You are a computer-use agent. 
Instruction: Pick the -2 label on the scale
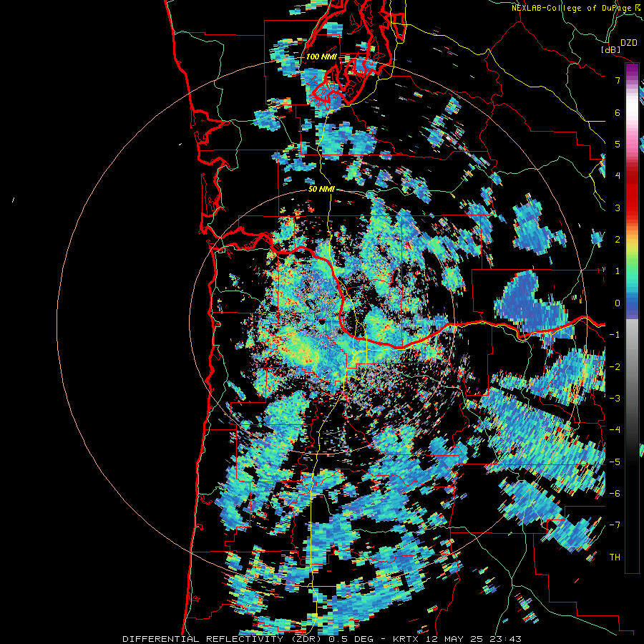point(615,366)
